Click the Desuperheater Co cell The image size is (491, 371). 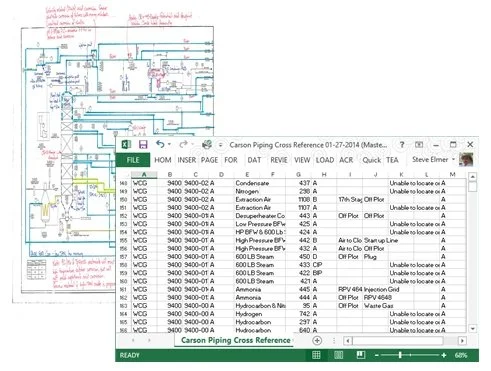pos(260,216)
